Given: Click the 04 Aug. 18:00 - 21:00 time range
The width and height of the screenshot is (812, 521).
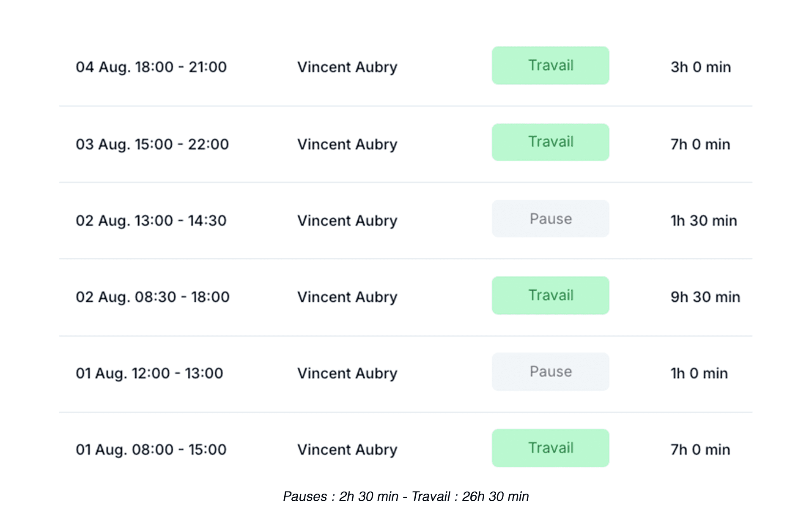Looking at the screenshot, I should (151, 67).
